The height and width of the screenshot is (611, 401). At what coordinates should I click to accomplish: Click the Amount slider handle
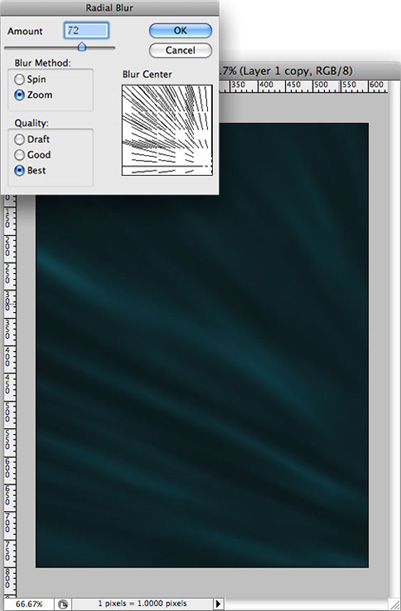82,47
